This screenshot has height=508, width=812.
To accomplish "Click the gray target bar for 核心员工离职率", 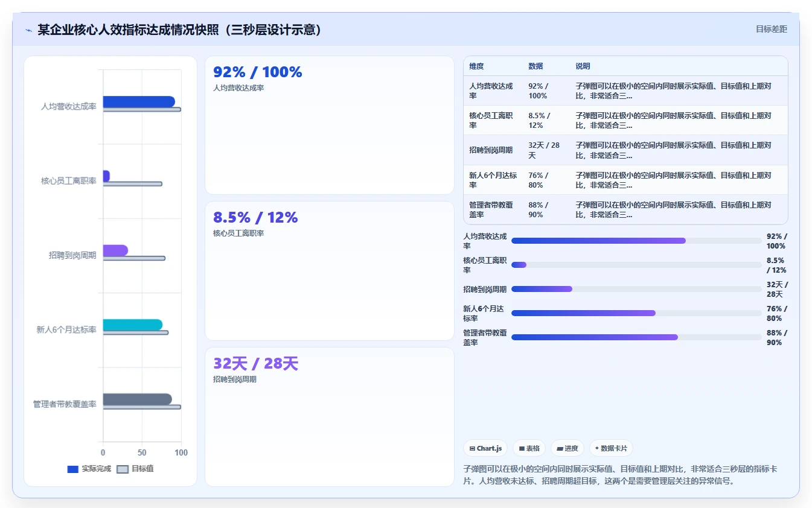I will [133, 184].
